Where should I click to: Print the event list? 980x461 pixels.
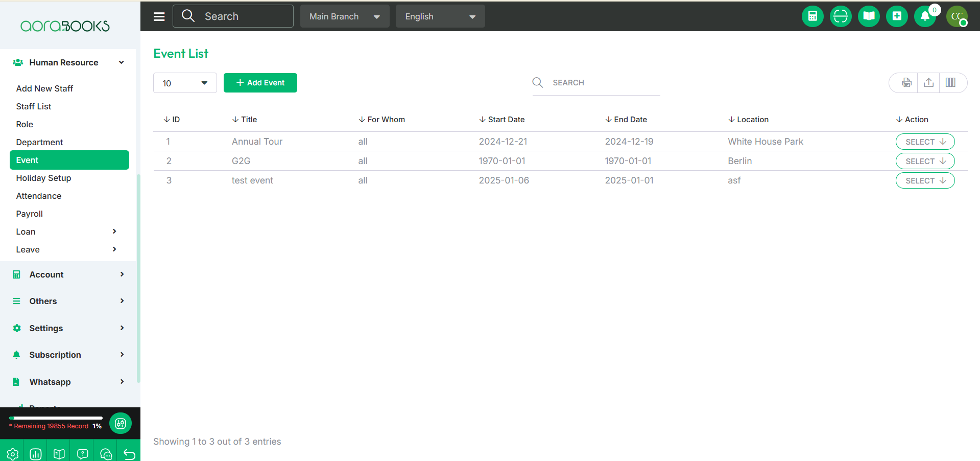pos(906,83)
